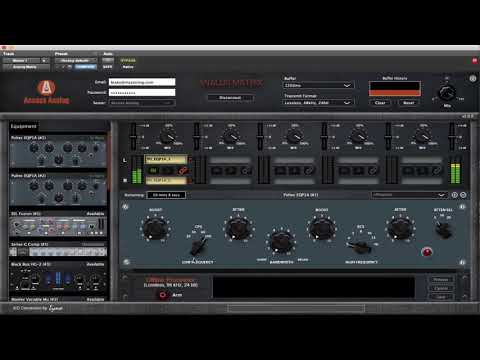
Task: Open the Transmit Format dropdown
Action: 318,103
